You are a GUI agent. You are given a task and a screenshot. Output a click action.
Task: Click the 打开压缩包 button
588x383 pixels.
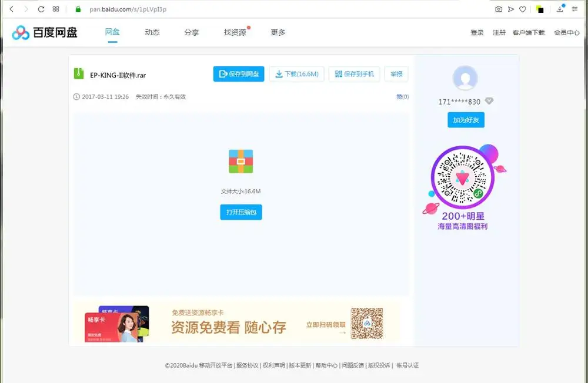[241, 212]
